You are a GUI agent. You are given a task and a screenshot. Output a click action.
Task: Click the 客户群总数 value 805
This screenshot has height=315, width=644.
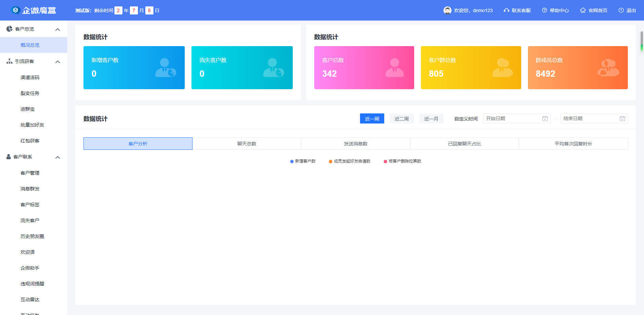(436, 74)
